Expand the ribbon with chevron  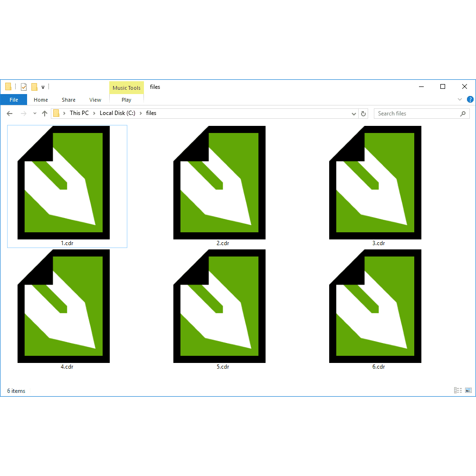459,99
